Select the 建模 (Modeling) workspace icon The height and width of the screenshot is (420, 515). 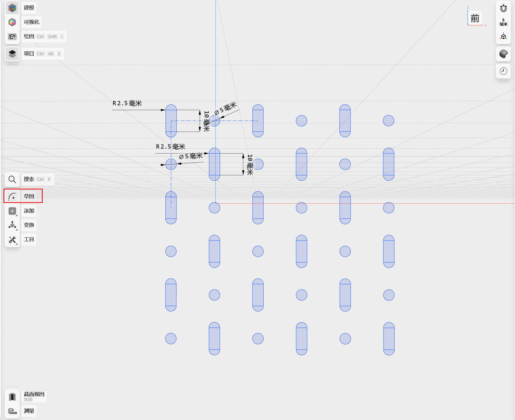click(x=12, y=8)
